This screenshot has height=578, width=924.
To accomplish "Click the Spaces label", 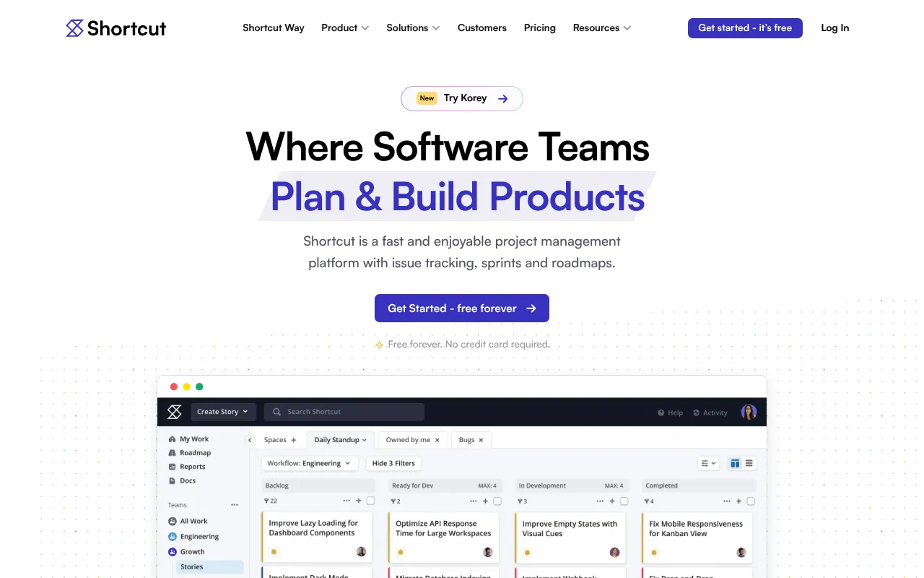I will (275, 440).
